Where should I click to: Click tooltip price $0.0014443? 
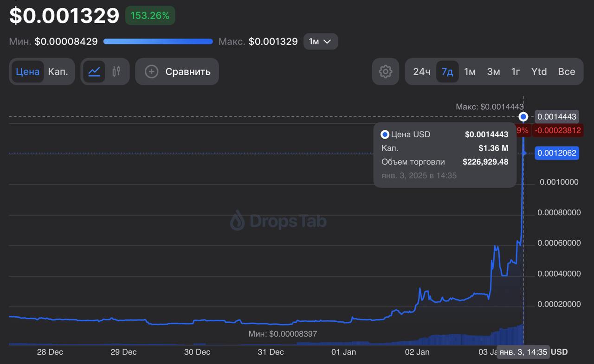(487, 134)
